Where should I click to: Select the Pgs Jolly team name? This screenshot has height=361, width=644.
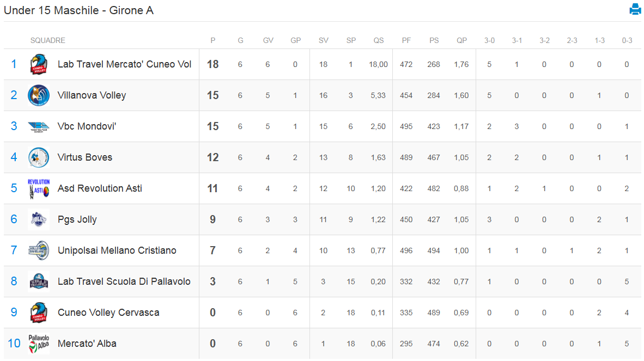[x=77, y=219]
